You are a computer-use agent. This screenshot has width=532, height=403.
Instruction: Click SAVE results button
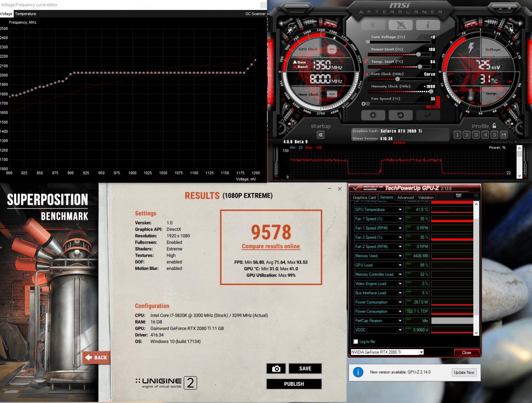point(305,369)
